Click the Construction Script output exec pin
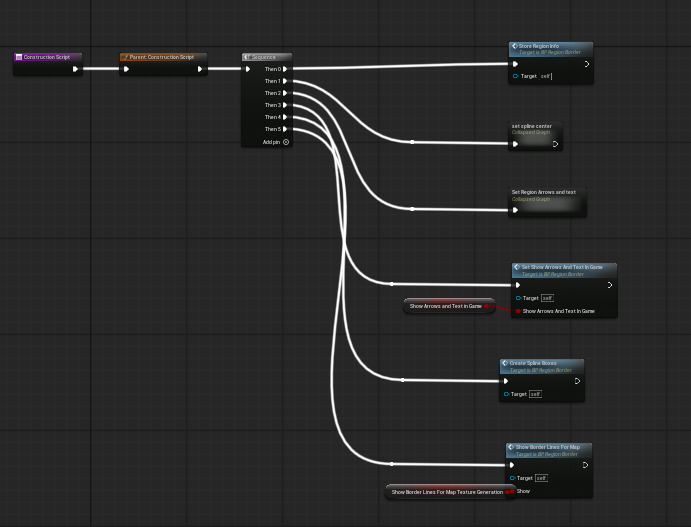 (x=75, y=69)
